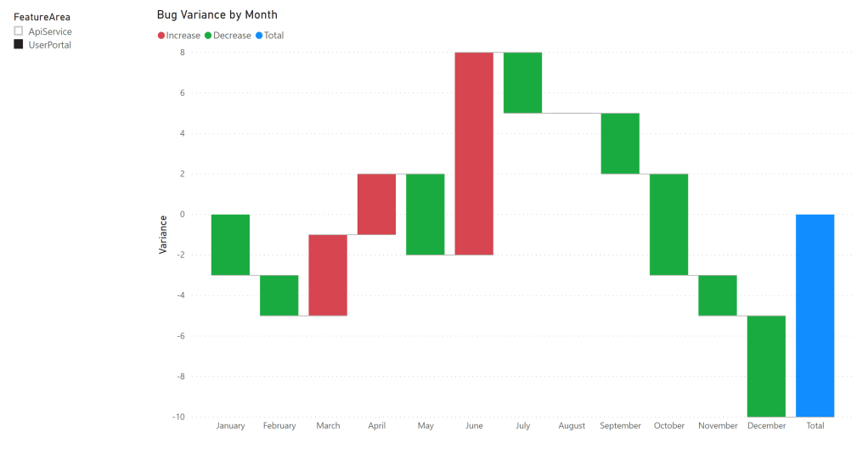868x460 pixels.
Task: Select the July decrease bar
Action: click(x=522, y=82)
